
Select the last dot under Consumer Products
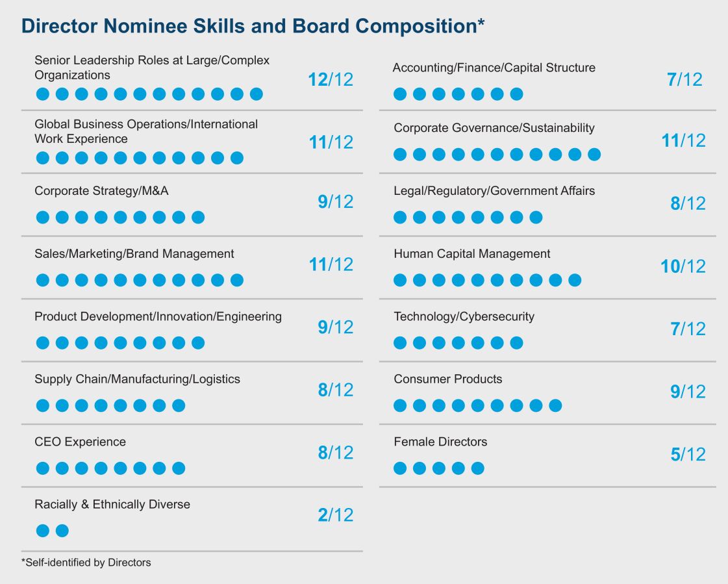click(555, 405)
